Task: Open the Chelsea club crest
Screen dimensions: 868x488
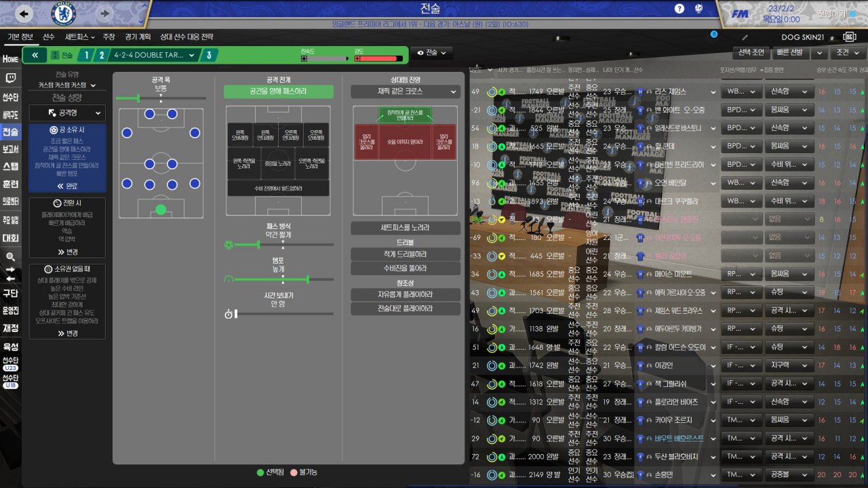Action: click(63, 14)
